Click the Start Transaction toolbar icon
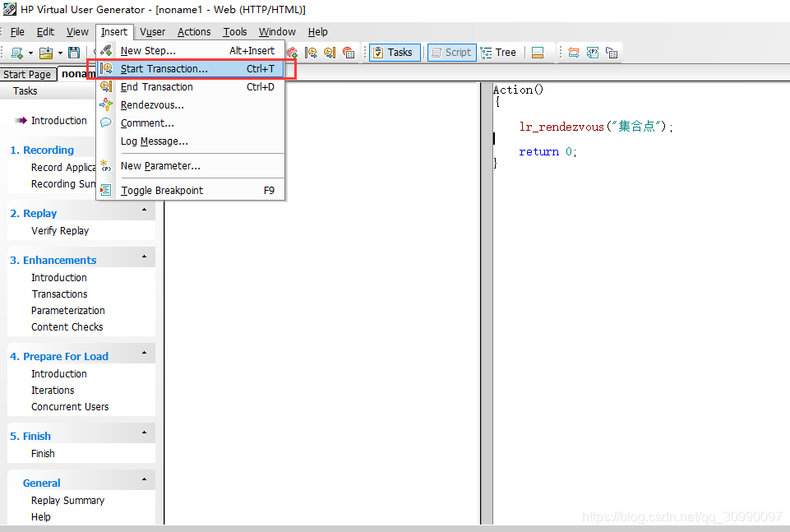The width and height of the screenshot is (790, 532). tap(311, 53)
